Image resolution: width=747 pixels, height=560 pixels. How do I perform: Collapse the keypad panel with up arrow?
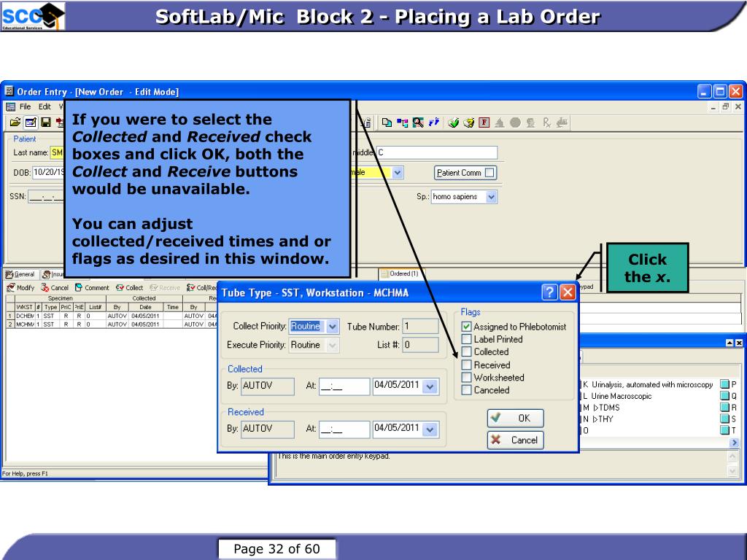pos(729,343)
